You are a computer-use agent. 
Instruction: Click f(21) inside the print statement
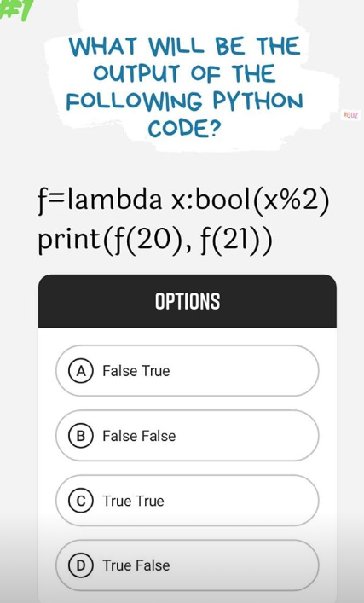[231, 241]
